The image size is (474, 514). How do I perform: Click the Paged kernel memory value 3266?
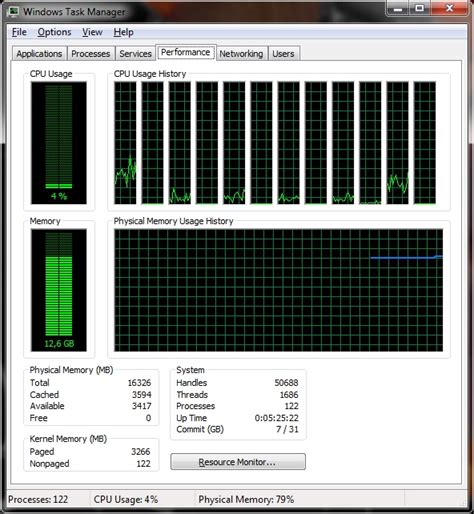141,452
